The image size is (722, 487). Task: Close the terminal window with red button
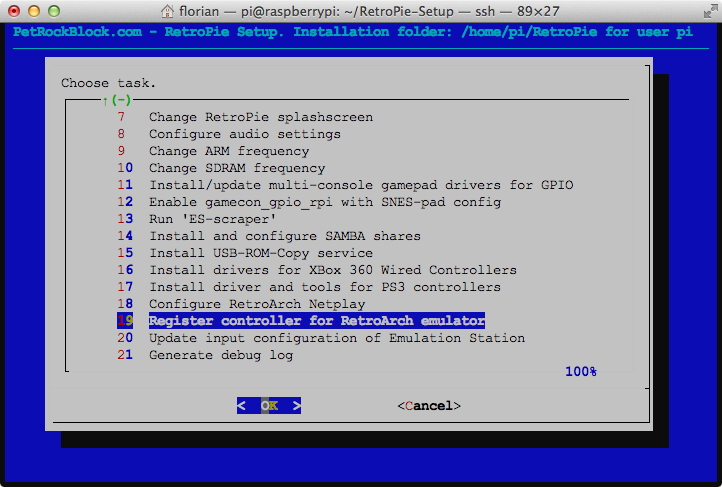tap(14, 11)
